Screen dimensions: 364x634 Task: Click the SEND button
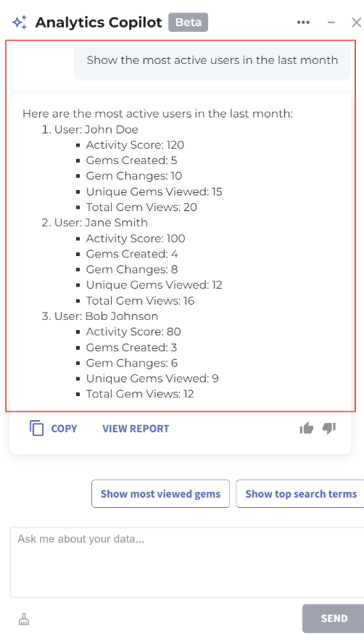click(x=334, y=618)
